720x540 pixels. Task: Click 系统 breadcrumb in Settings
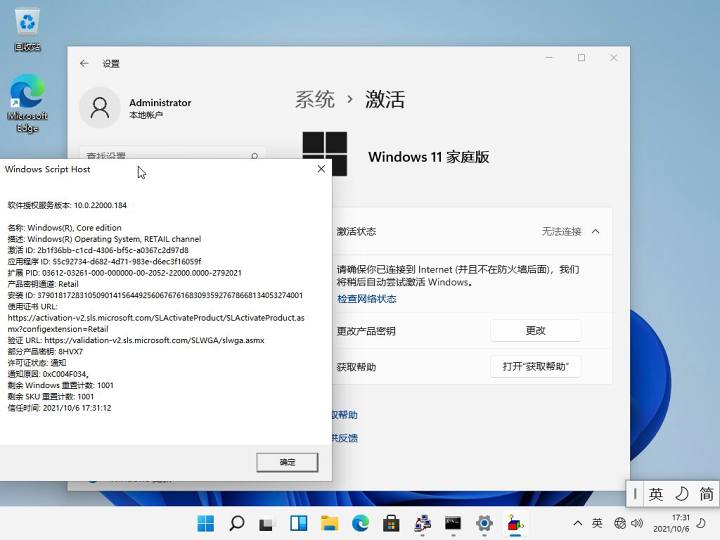315,99
